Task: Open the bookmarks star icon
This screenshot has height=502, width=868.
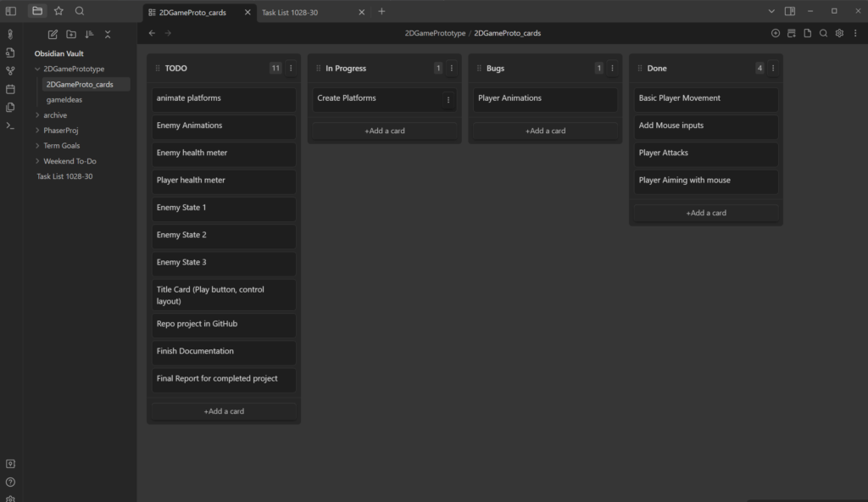Action: [58, 11]
